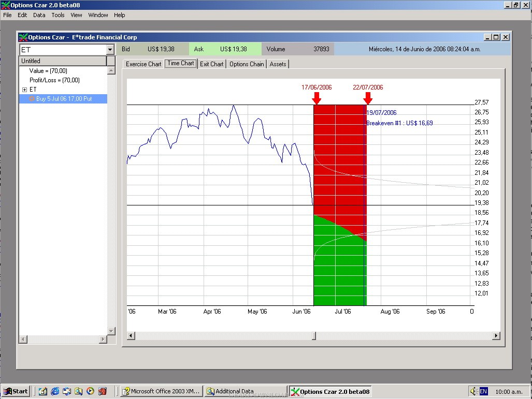Viewport: 532px width, 399px height.
Task: Expand the ET tree node
Action: pos(24,90)
